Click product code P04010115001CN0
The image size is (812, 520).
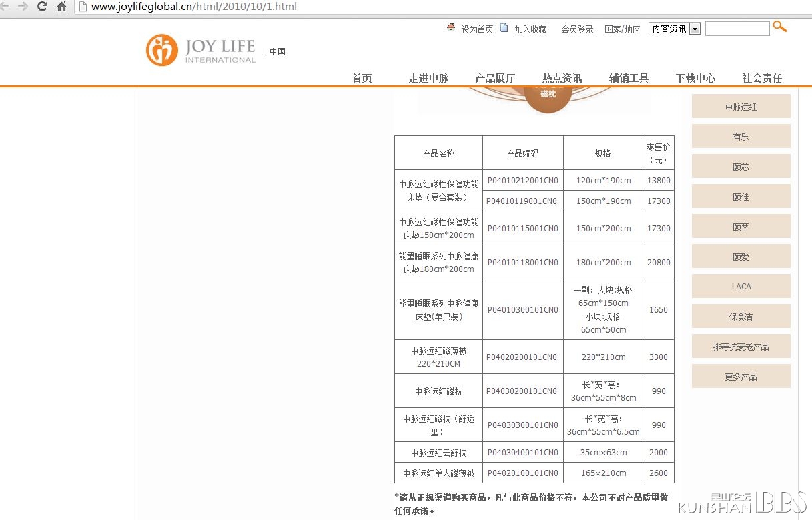tap(523, 229)
